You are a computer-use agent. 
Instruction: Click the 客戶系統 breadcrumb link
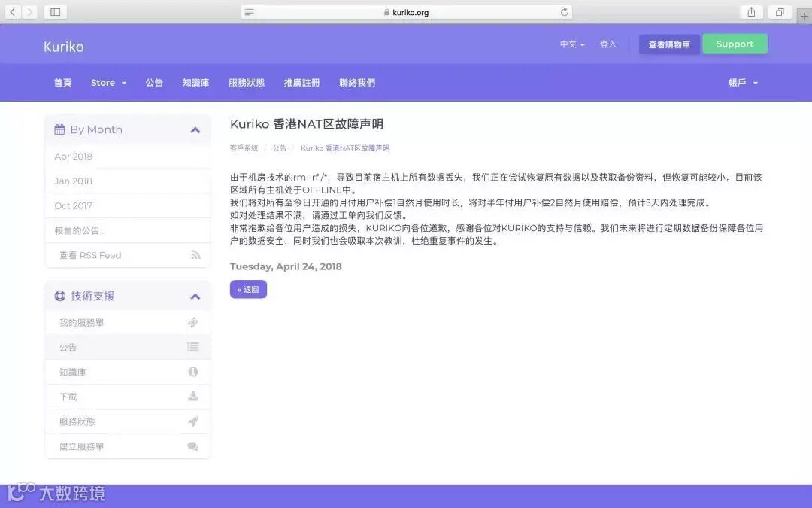[244, 148]
